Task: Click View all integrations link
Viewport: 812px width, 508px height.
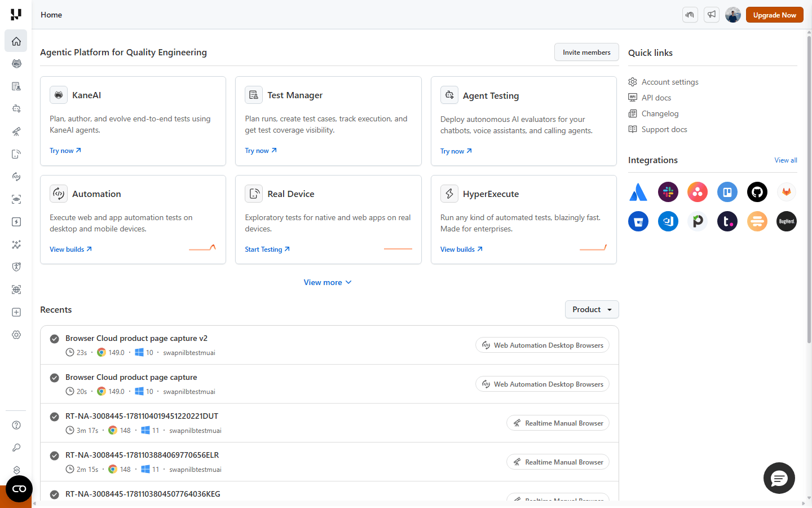Action: (785, 160)
